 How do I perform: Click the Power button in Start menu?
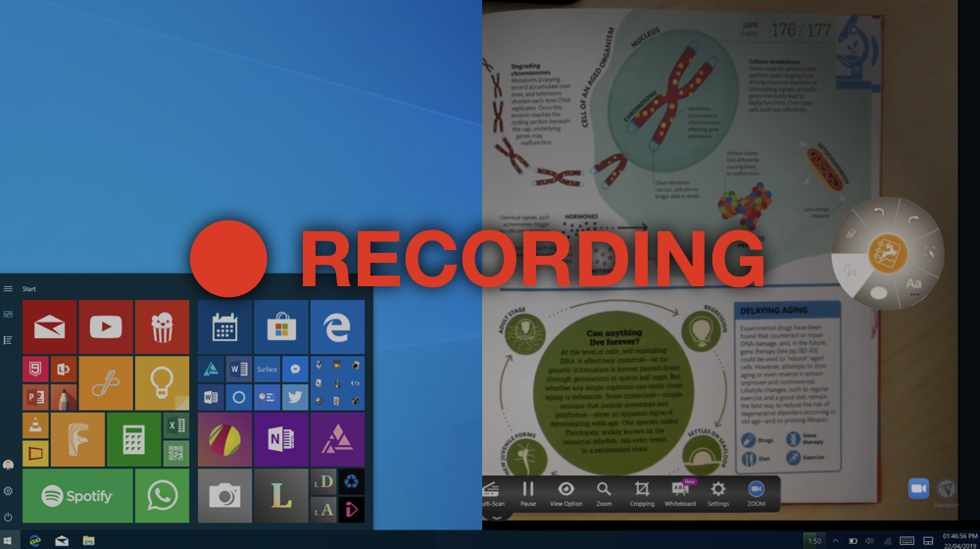[8, 518]
